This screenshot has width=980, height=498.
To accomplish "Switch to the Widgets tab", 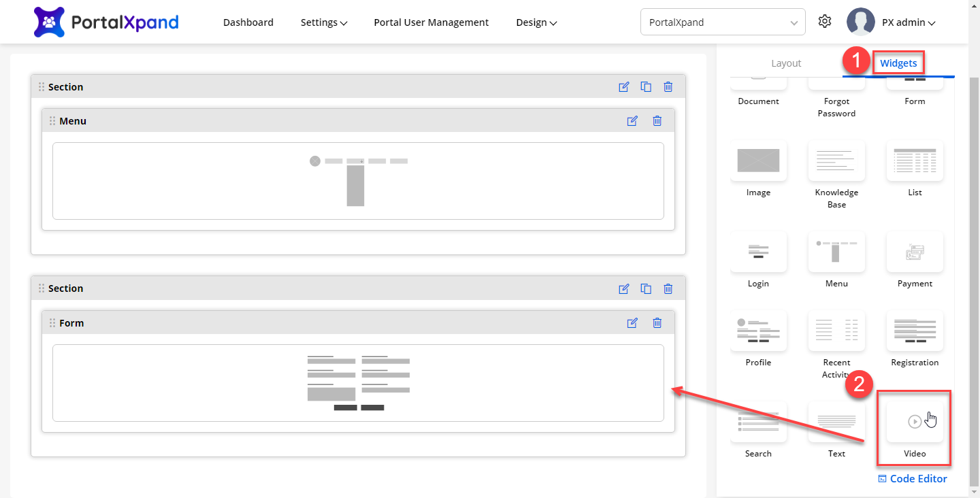I will [x=898, y=63].
